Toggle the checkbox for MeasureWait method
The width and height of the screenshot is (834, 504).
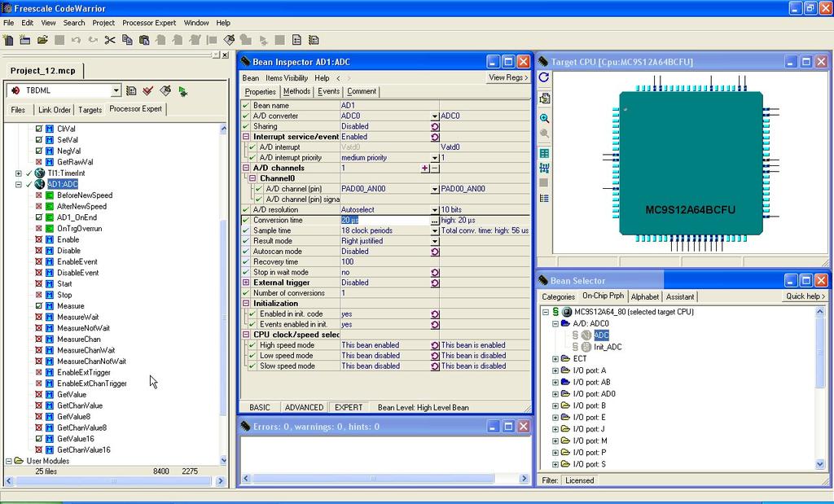coord(39,317)
